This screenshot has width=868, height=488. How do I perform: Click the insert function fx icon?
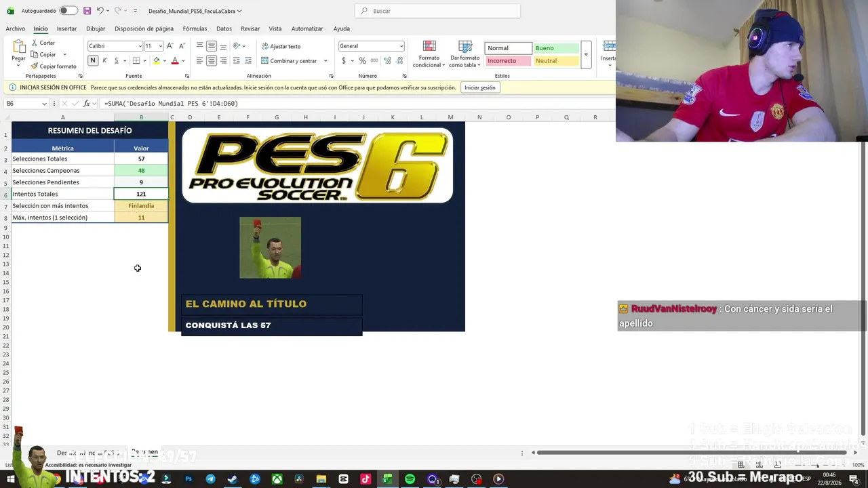86,104
